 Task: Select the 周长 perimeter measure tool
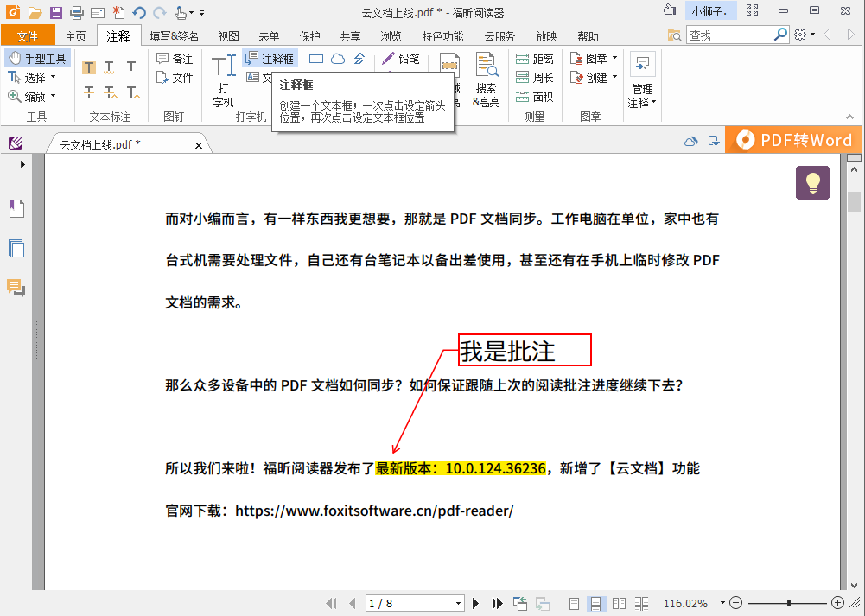[534, 78]
